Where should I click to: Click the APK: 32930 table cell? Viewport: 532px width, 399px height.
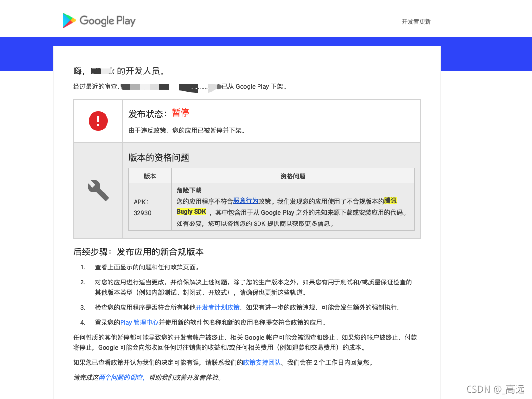150,207
